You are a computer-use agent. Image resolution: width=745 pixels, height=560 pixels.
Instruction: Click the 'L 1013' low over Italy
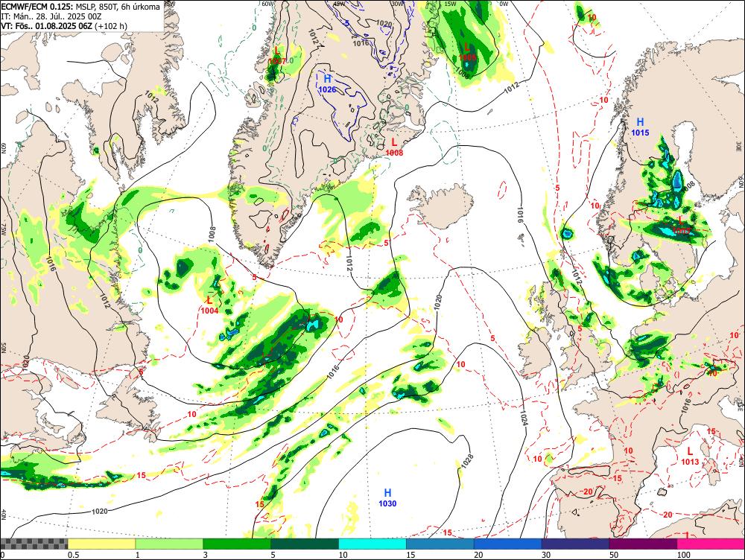click(x=690, y=456)
